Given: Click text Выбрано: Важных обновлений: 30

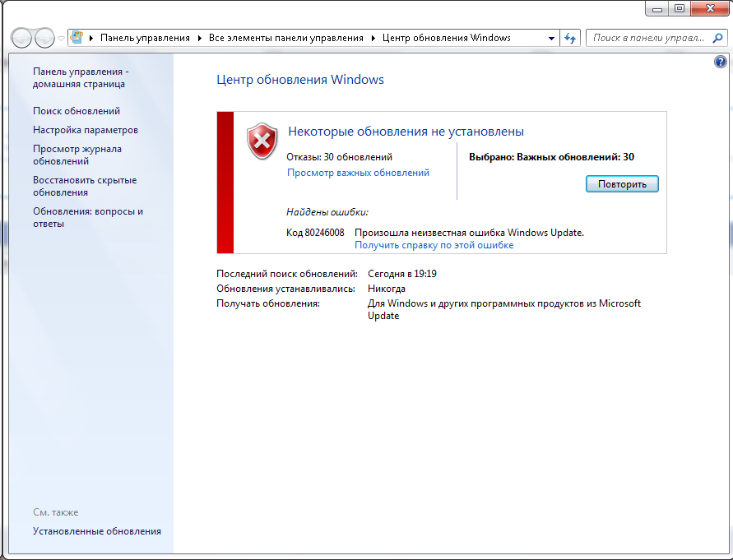Looking at the screenshot, I should pos(552,157).
